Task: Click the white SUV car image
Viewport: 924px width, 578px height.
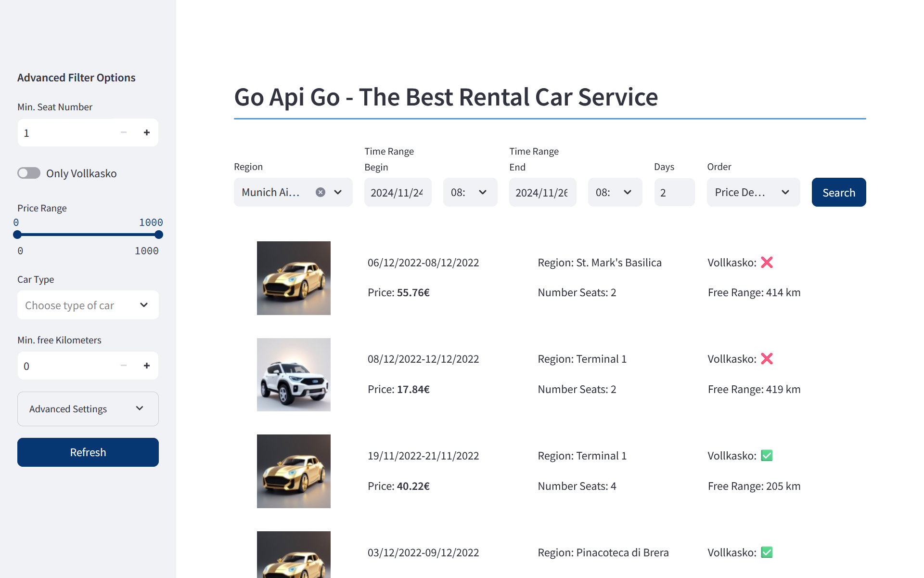Action: click(294, 375)
